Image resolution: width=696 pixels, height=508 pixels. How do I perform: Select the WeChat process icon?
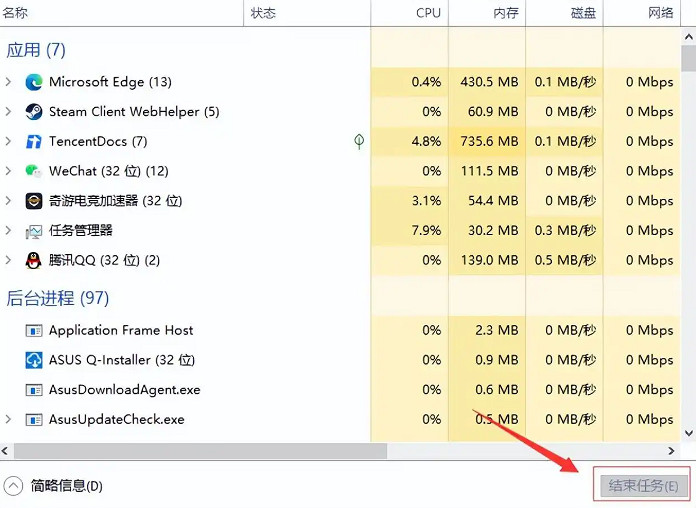click(x=34, y=171)
